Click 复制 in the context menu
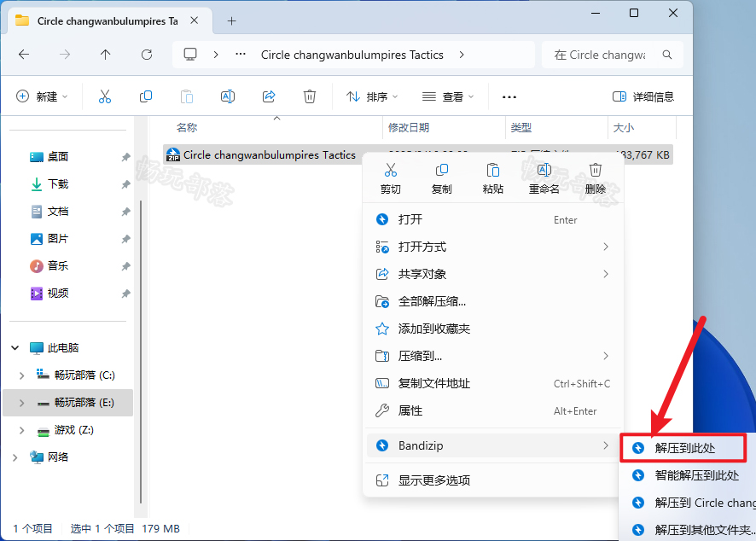The height and width of the screenshot is (541, 756). [x=442, y=178]
